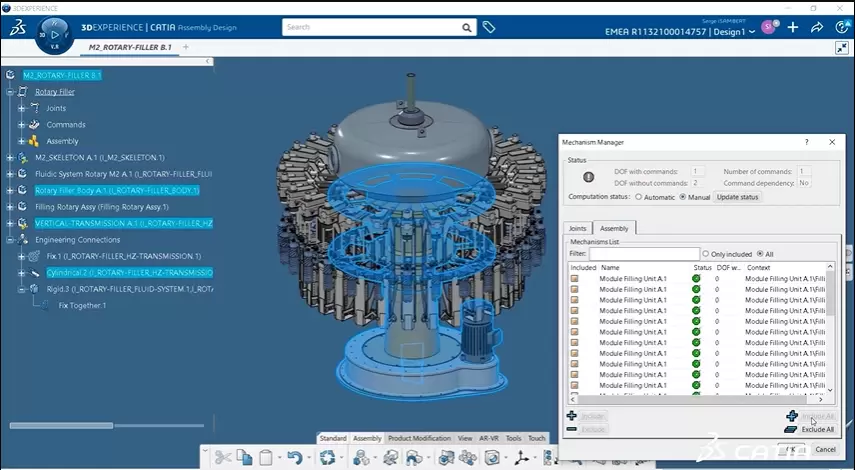
Task: Click the Undo icon in bottom toolbar
Action: coord(293,458)
